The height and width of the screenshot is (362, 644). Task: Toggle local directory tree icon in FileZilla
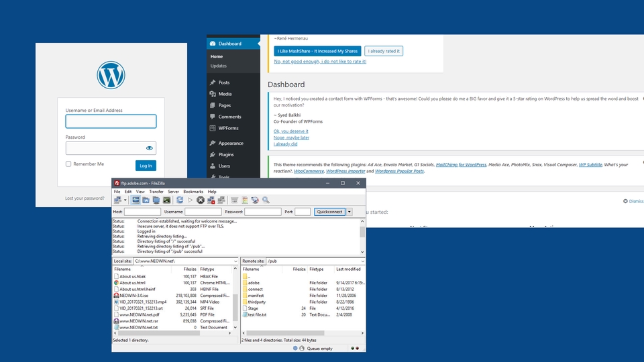click(x=146, y=200)
